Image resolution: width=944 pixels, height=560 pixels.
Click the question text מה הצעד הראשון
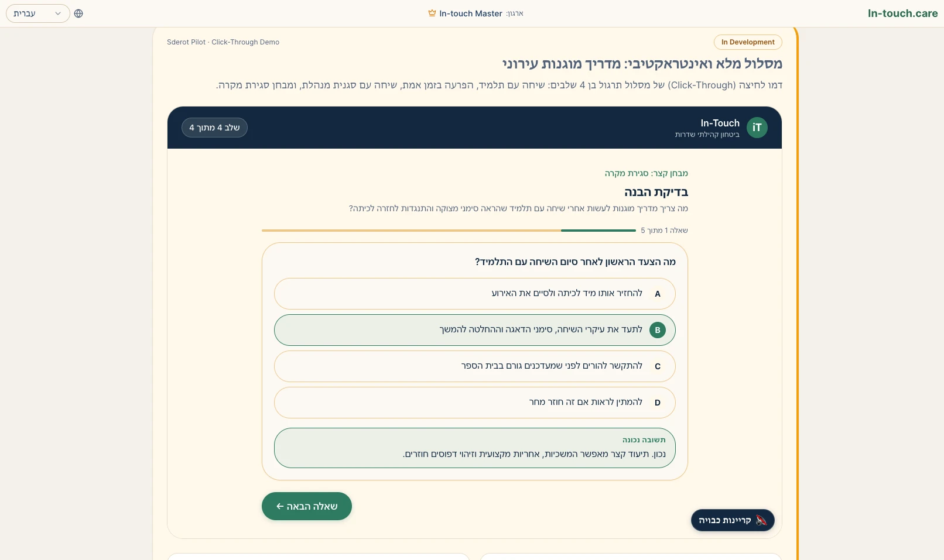click(x=575, y=262)
